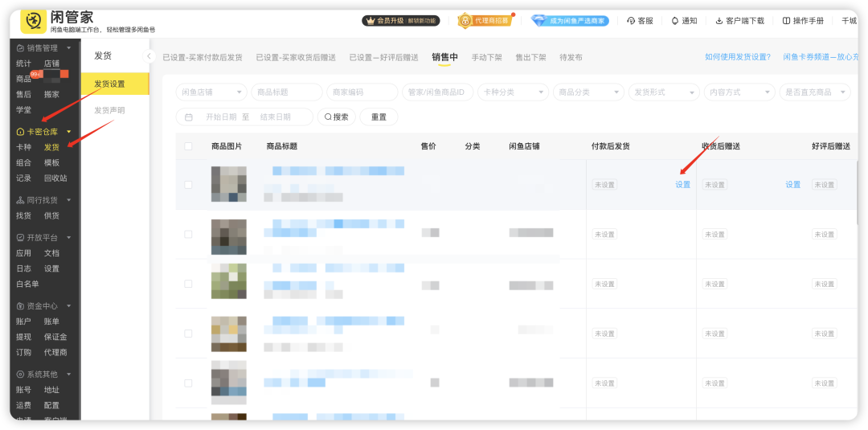
Task: Open 操作手册 manual book icon
Action: click(803, 20)
